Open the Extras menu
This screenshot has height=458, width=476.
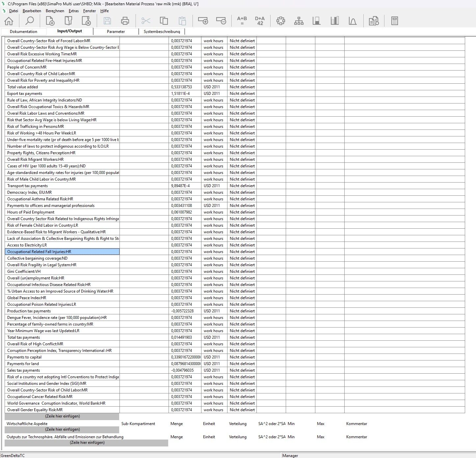[74, 11]
